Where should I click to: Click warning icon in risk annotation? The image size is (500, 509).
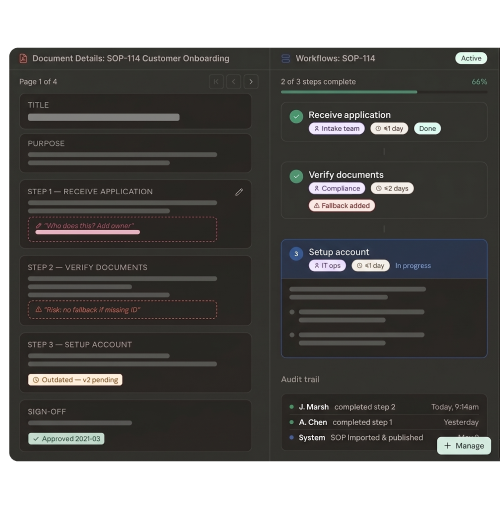coord(39,309)
